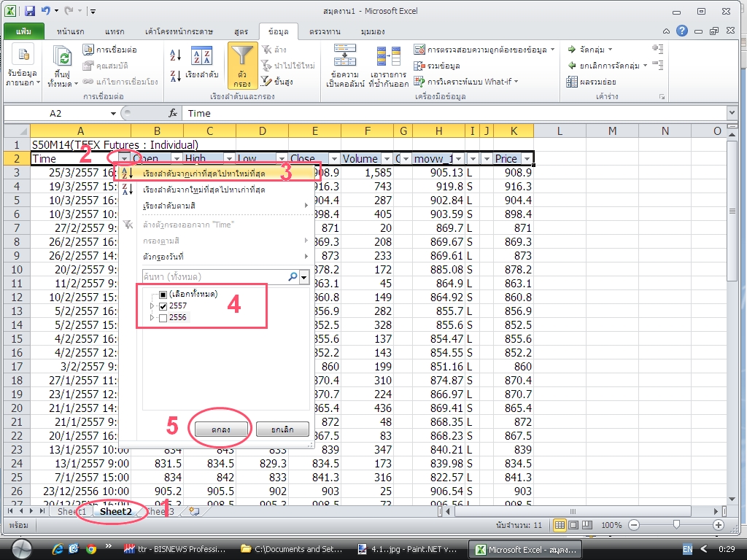Toggle the select all checkbox in filter list
747x560 pixels.
pyautogui.click(x=163, y=295)
